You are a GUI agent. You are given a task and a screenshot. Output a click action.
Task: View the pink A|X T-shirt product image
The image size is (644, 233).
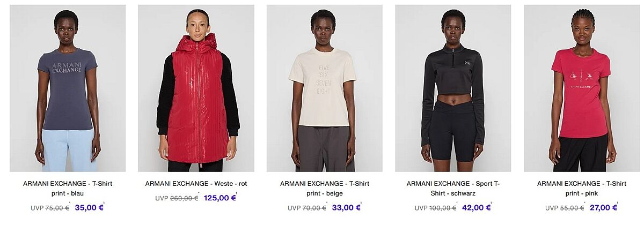coord(582,88)
